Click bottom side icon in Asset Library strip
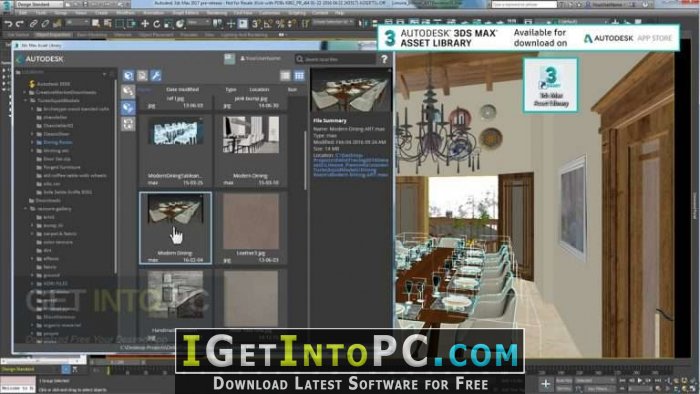Image resolution: width=700 pixels, height=394 pixels. click(128, 124)
